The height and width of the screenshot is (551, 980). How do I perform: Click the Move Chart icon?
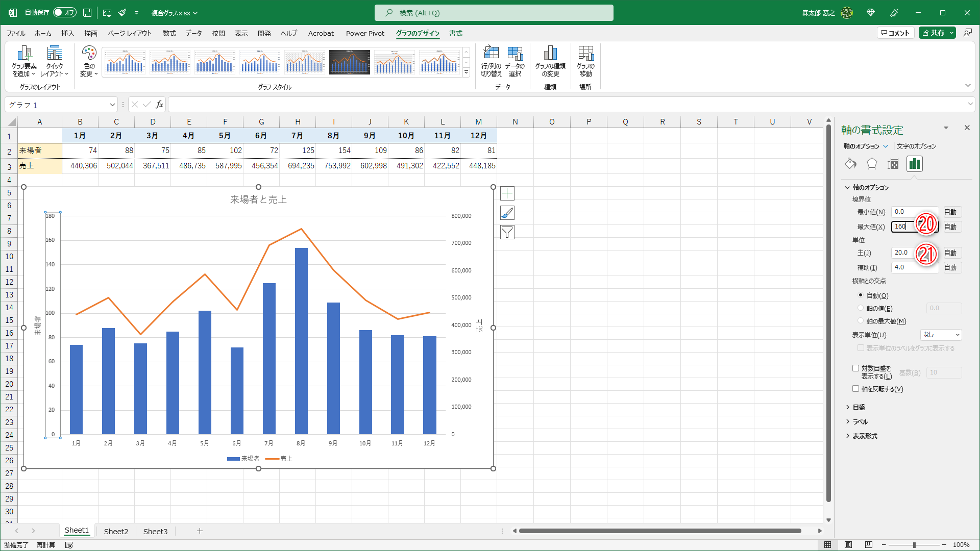(585, 54)
